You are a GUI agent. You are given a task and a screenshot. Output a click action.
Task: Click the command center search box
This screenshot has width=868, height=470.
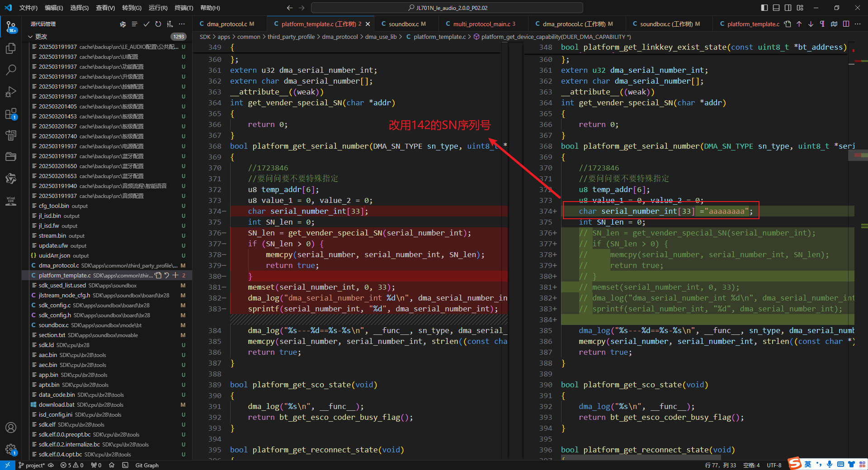[x=447, y=8]
